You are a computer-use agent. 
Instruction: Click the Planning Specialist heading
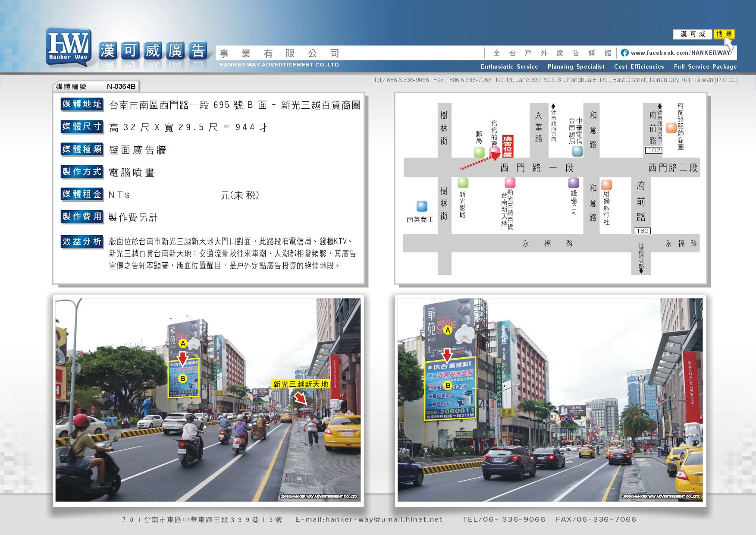(x=576, y=66)
